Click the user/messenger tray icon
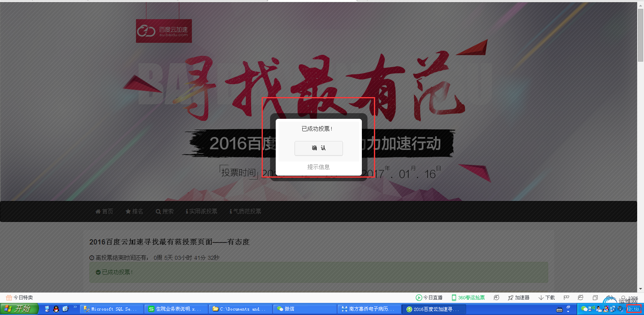The height and width of the screenshot is (315, 644). 599,309
